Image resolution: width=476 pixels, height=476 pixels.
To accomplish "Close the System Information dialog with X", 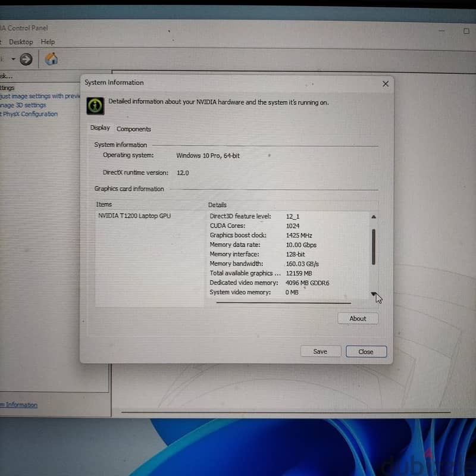I will [x=385, y=84].
